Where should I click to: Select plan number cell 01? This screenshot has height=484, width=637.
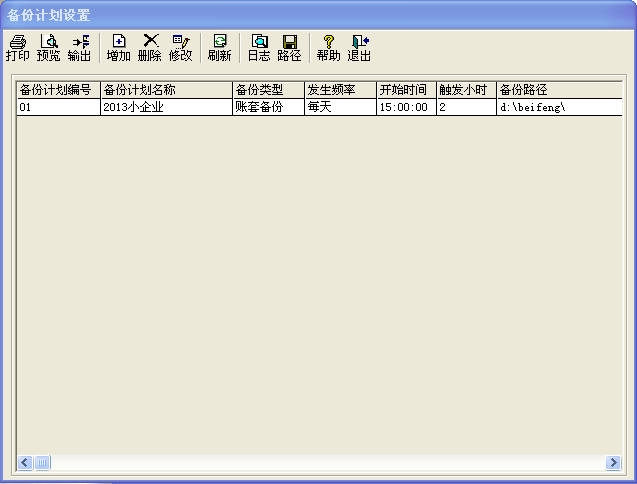58,107
